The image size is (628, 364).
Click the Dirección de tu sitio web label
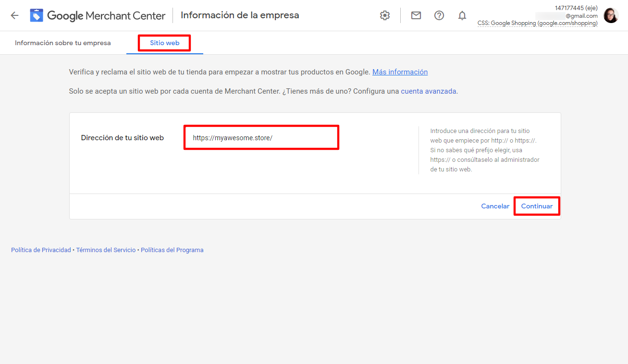[123, 138]
